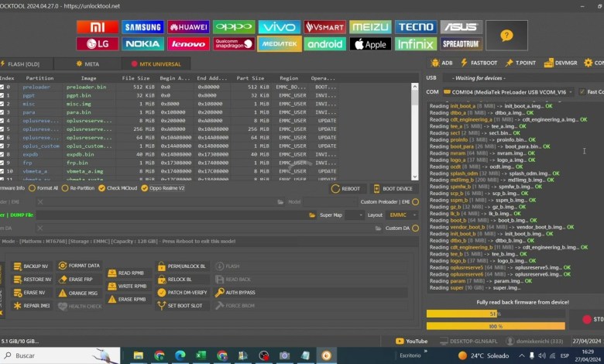Toggle the Check MiCloud option
Image resolution: width=604 pixels, height=364 pixels.
[x=101, y=188]
